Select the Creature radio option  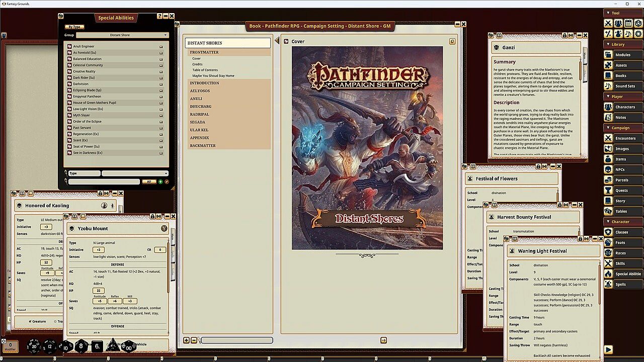click(30, 321)
